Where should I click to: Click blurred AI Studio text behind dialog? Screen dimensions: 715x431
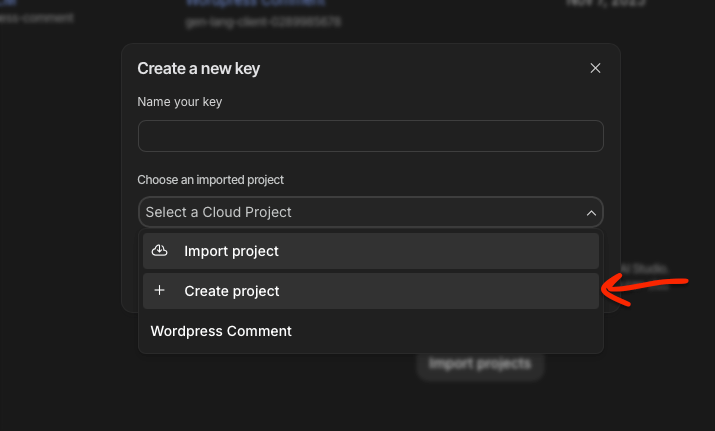pos(644,269)
